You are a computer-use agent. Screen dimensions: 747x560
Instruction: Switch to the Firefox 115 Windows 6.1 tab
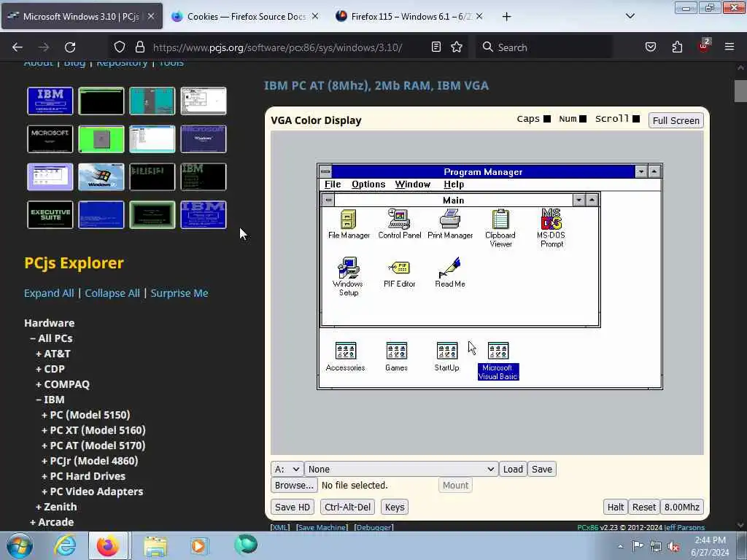[x=409, y=17]
